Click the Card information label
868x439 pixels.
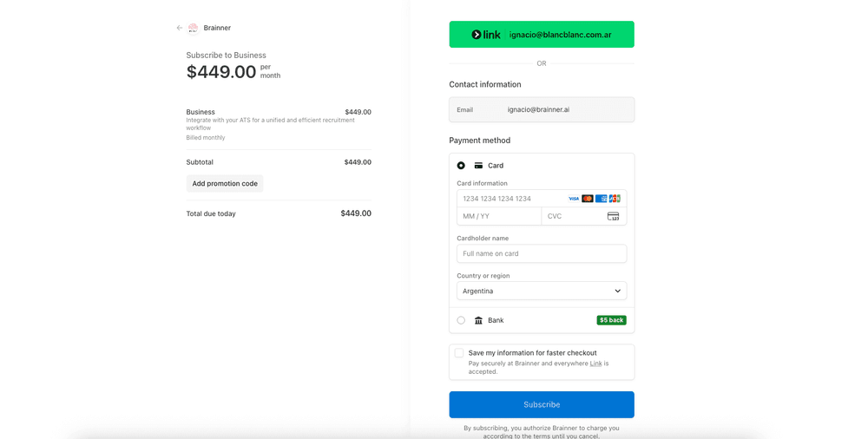tap(482, 183)
